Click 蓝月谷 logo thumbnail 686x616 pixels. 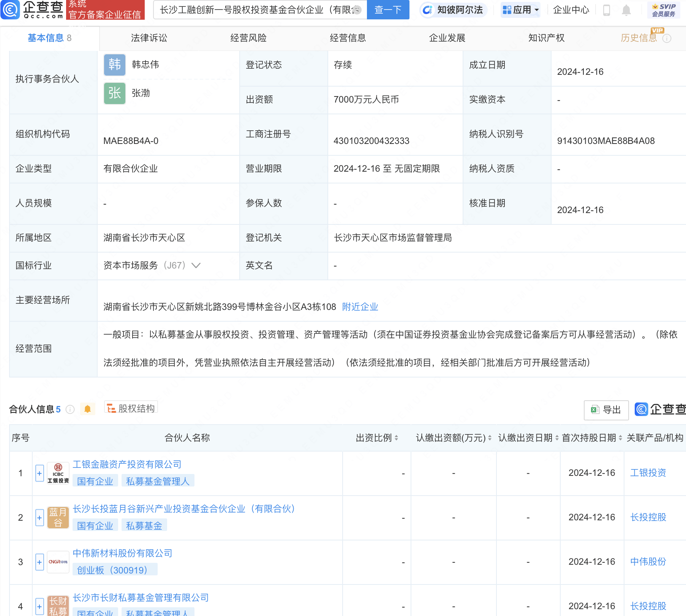point(58,518)
